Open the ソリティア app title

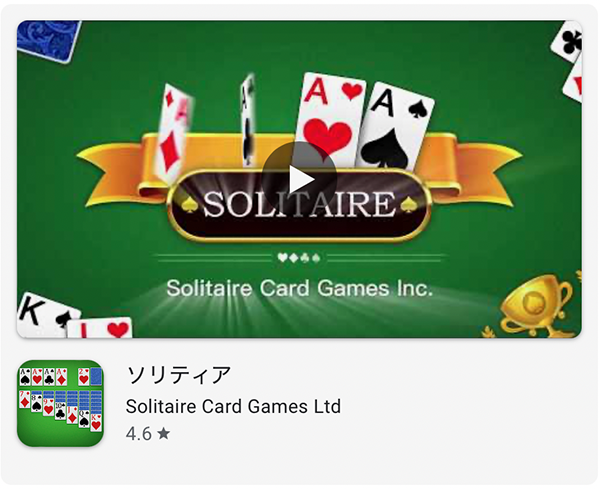(x=179, y=375)
